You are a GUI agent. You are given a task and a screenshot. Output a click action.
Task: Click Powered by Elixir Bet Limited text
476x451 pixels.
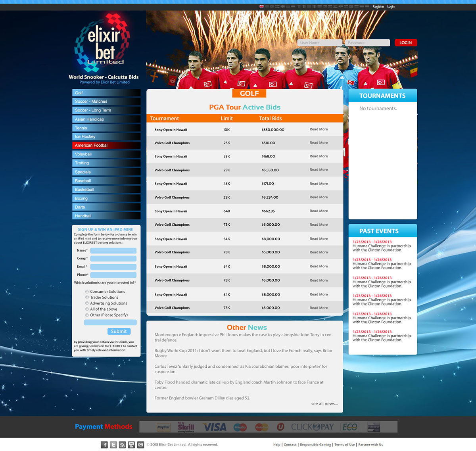point(105,83)
